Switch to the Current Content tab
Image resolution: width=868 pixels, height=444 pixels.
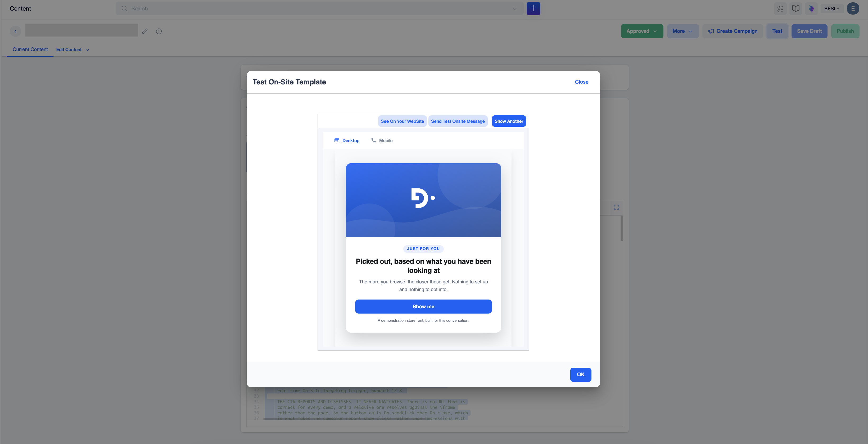click(x=30, y=49)
